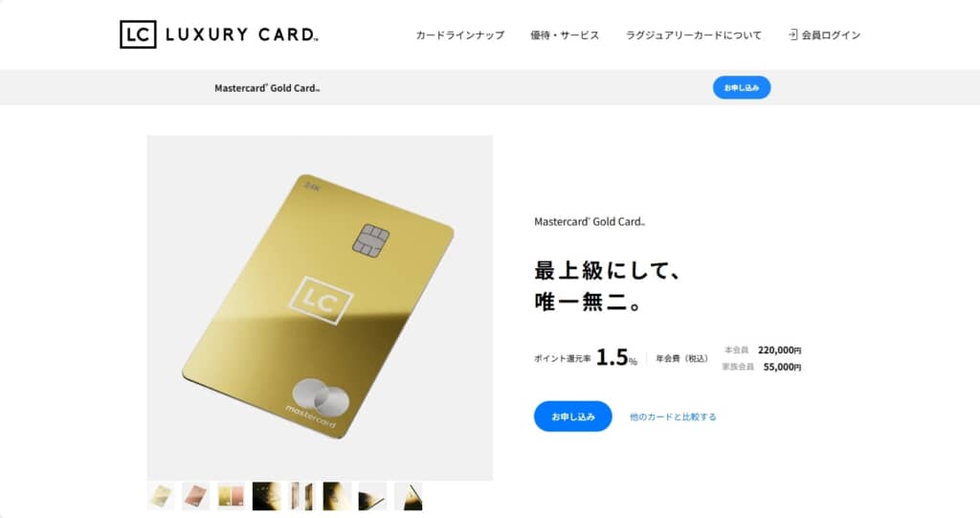
Task: Go to 会員ログイン page
Action: (831, 35)
